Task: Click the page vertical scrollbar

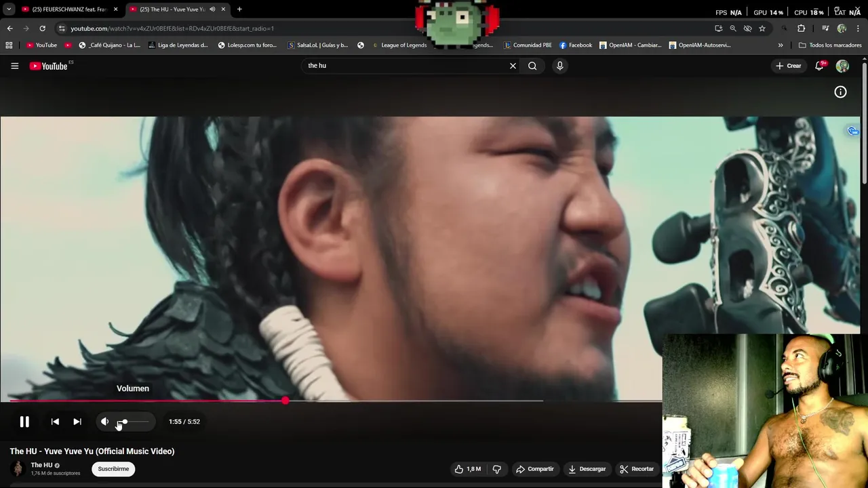Action: [x=864, y=122]
